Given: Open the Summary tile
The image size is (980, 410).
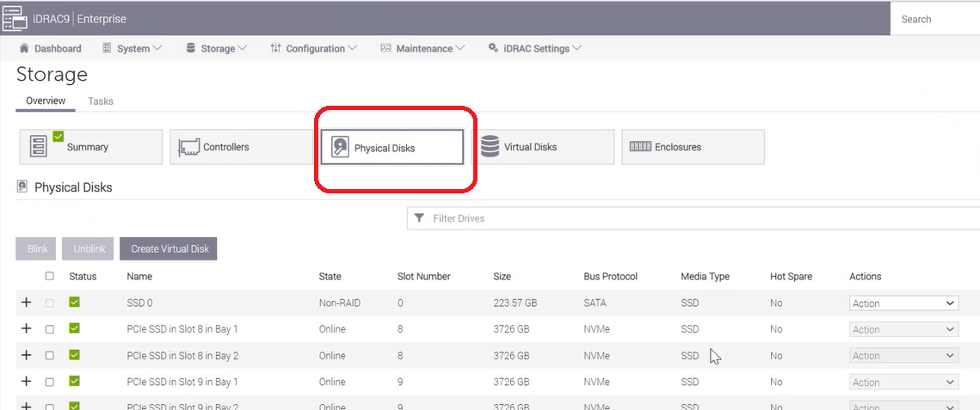Looking at the screenshot, I should click(91, 147).
